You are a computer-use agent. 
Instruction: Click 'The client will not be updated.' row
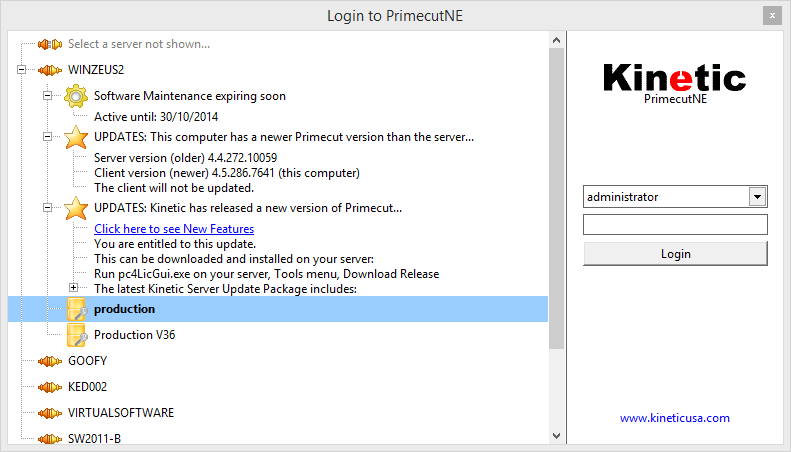174,188
